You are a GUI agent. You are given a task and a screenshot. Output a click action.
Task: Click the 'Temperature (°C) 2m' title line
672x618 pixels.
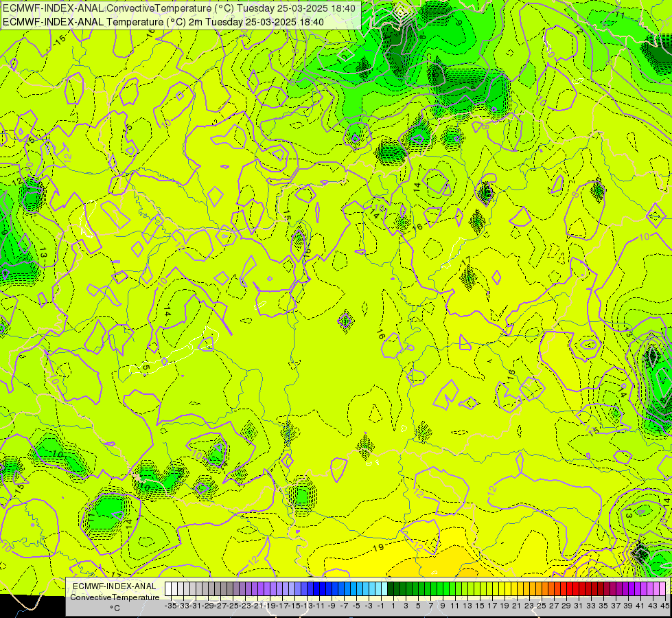[x=163, y=22]
